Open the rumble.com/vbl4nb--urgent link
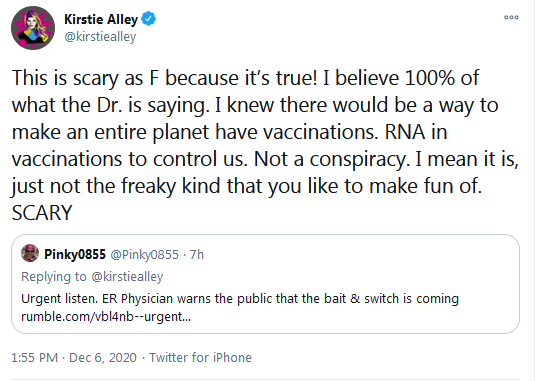Viewport: 537px width, 381px height. [x=106, y=317]
